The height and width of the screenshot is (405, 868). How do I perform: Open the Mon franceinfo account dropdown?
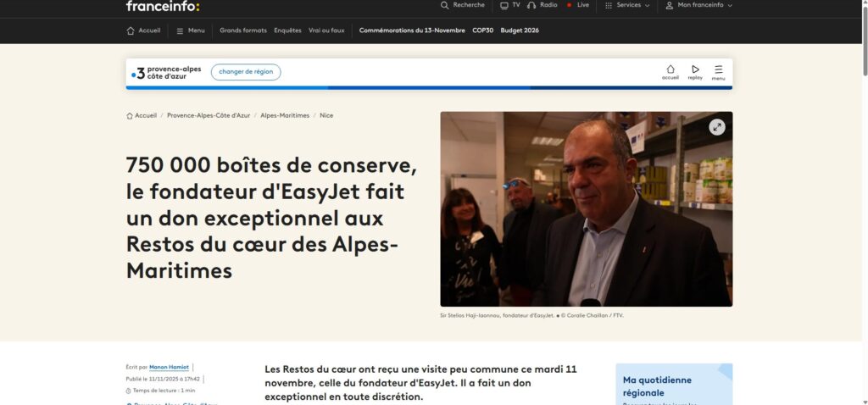[x=698, y=5]
